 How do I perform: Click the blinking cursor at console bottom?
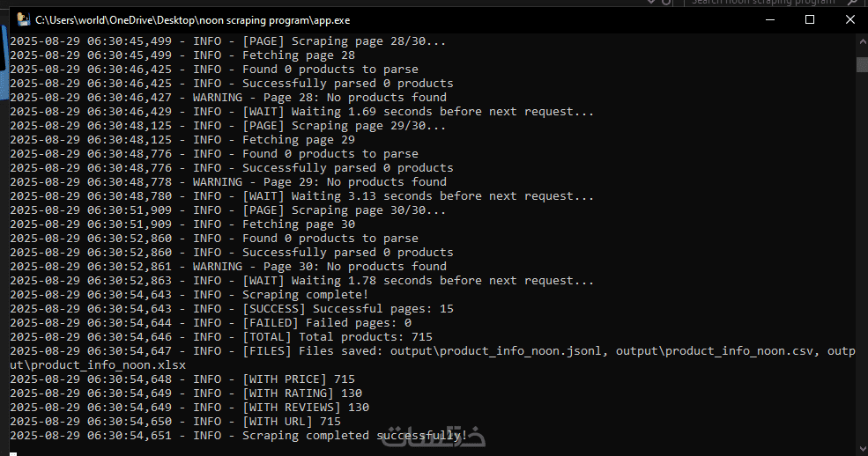coord(13,451)
